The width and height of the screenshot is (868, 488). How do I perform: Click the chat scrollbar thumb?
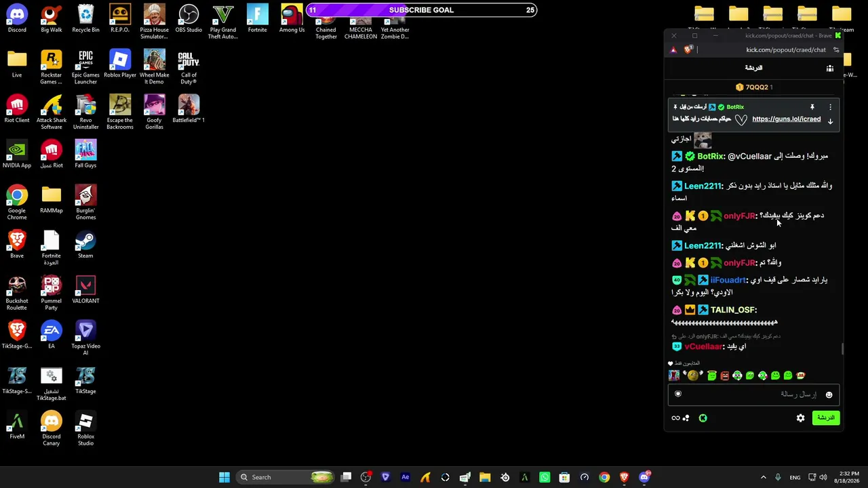pos(843,349)
